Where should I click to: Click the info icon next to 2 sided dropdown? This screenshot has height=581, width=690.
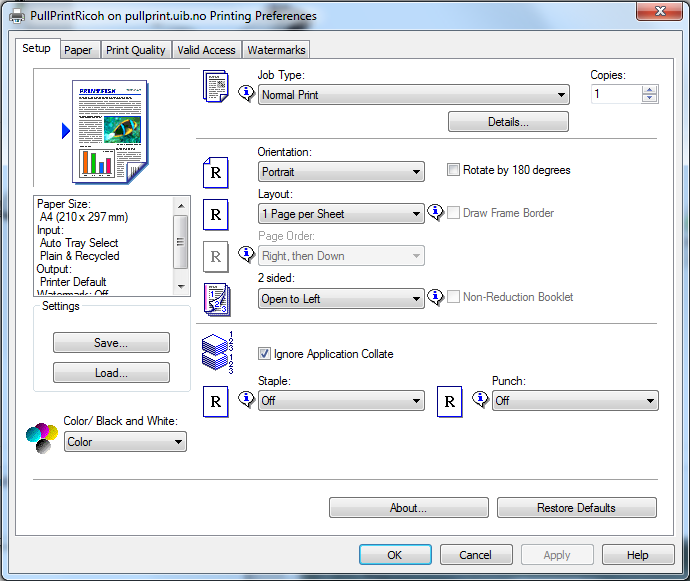[x=435, y=297]
